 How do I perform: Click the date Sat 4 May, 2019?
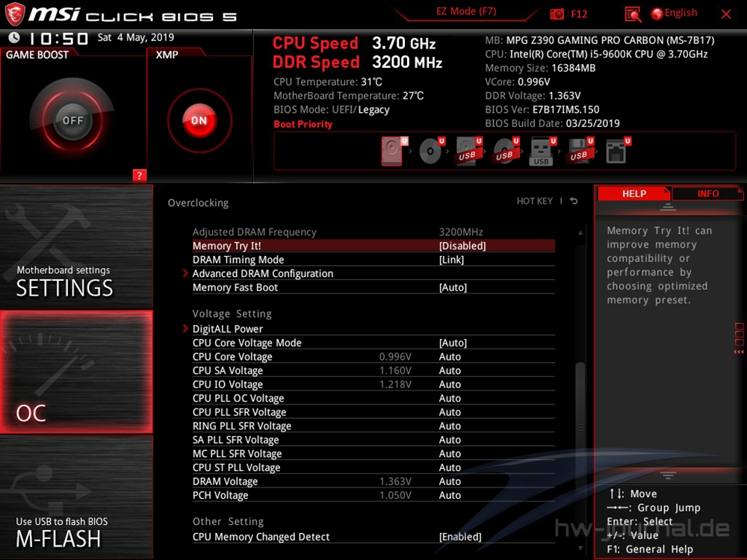click(136, 37)
